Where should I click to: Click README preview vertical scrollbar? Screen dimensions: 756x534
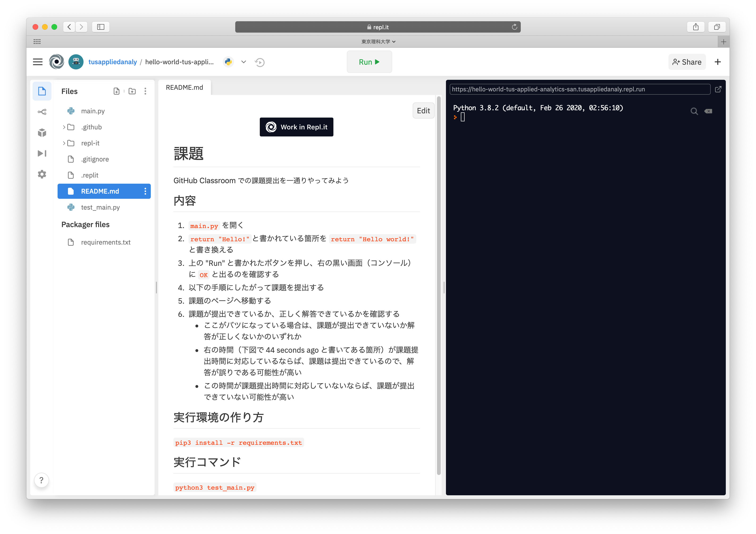pyautogui.click(x=439, y=285)
